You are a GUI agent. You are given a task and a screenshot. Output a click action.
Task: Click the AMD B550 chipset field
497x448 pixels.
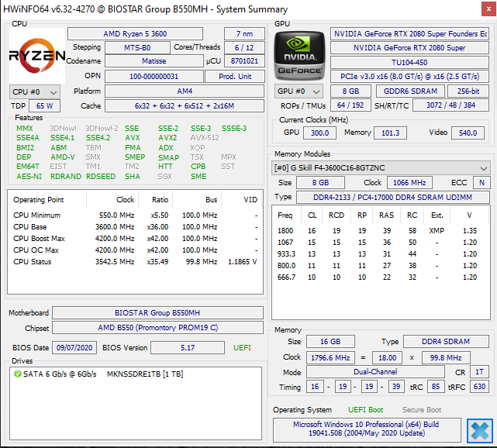(x=157, y=328)
